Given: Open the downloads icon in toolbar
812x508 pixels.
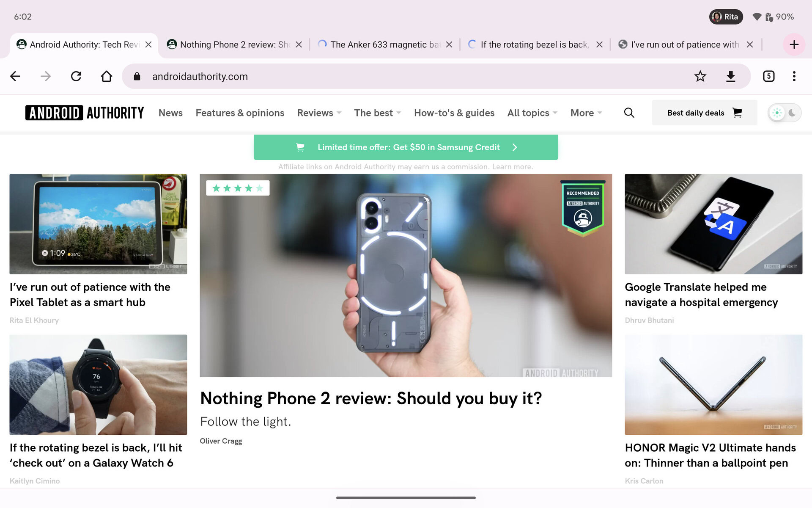Looking at the screenshot, I should [x=730, y=76].
